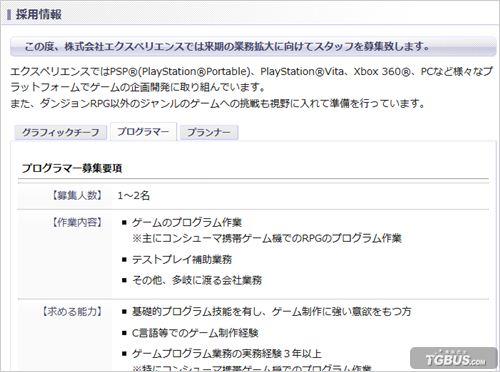The width and height of the screenshot is (500, 372).
Task: Select the 【求める能力】 label
Action: click(72, 311)
